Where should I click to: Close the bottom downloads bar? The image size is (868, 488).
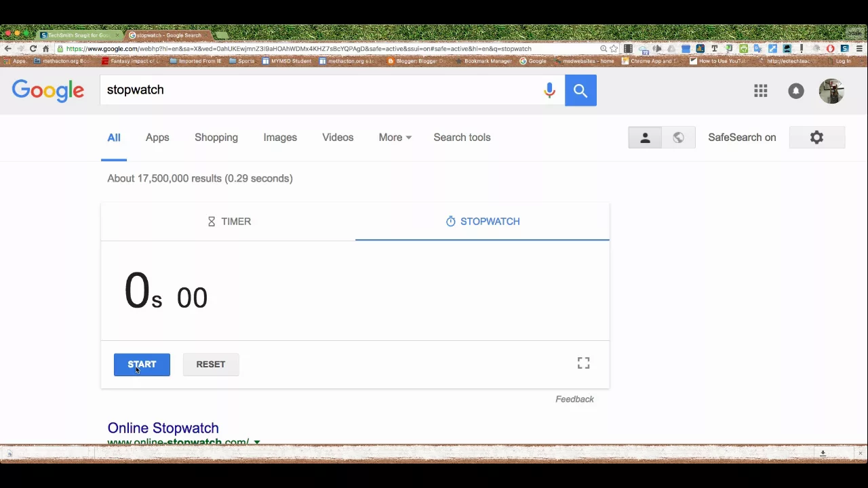click(860, 453)
